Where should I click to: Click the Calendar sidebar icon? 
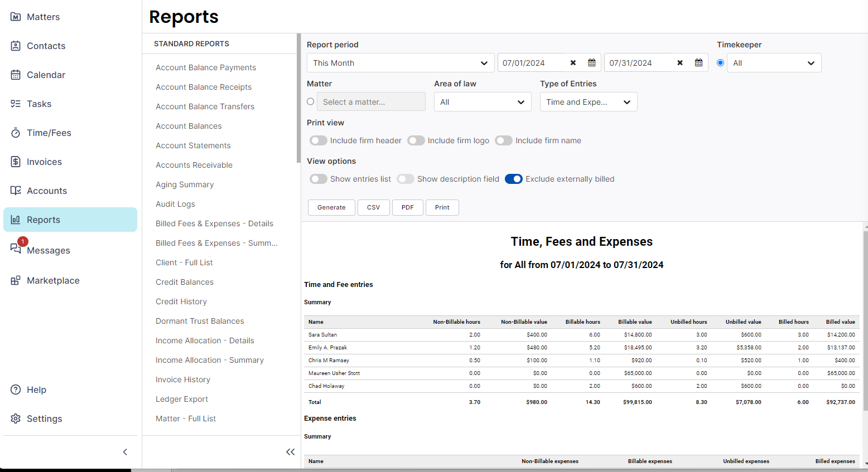pyautogui.click(x=16, y=75)
